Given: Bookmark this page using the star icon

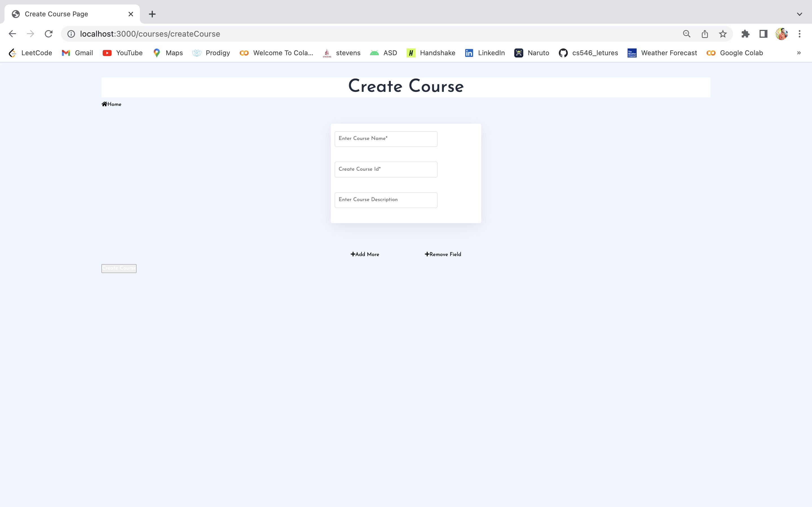Looking at the screenshot, I should pyautogui.click(x=722, y=34).
